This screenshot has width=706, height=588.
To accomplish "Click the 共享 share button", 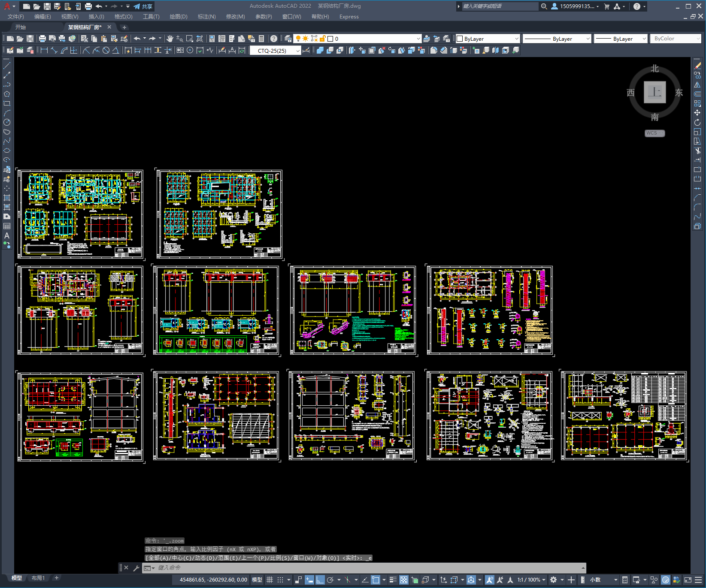I will (143, 6).
